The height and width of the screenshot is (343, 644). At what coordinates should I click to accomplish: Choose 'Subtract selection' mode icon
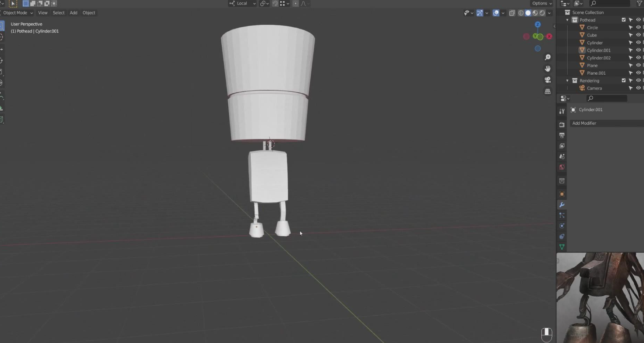[39, 3]
